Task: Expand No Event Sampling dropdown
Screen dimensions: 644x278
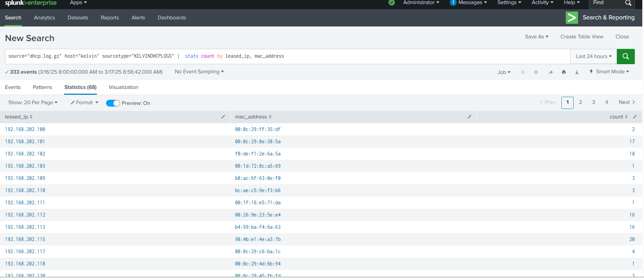Action: coord(199,72)
